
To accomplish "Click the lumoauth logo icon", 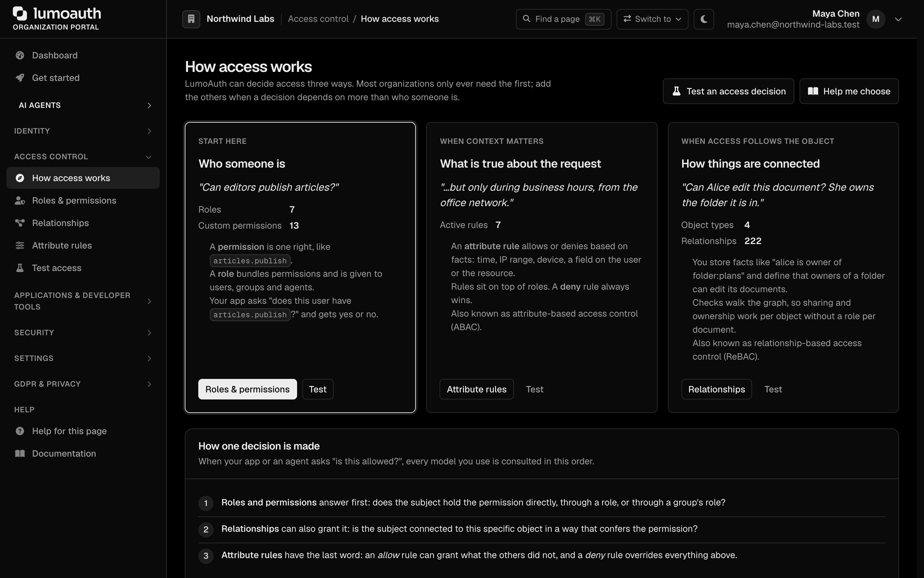I will (20, 13).
